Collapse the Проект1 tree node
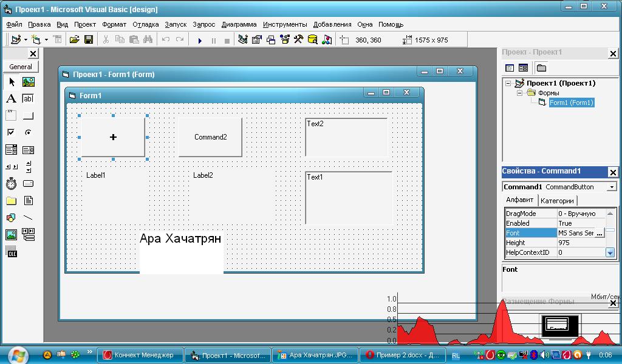 click(508, 84)
